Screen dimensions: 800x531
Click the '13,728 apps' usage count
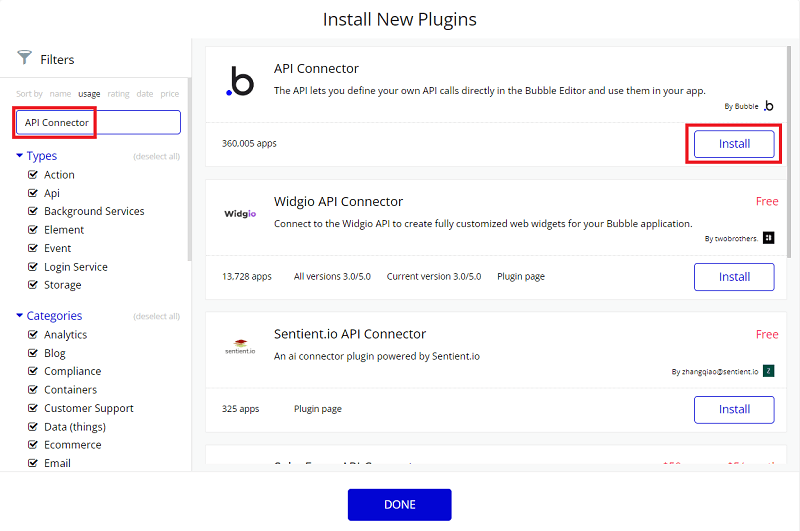[x=247, y=276]
